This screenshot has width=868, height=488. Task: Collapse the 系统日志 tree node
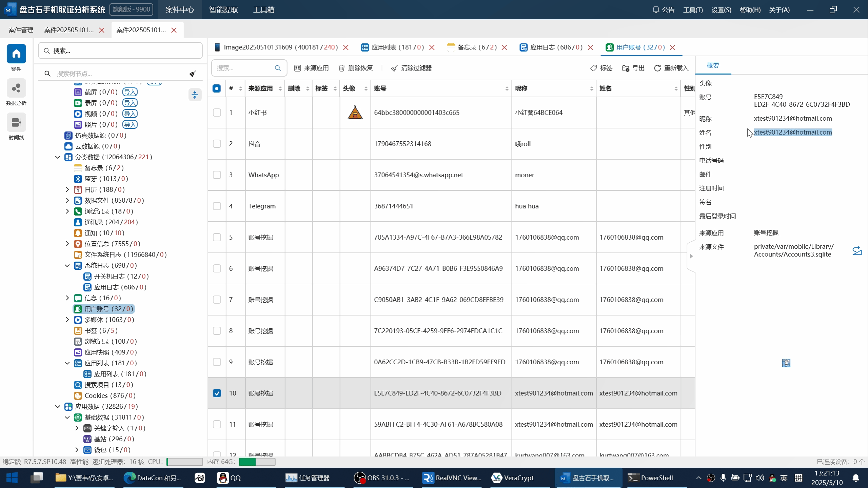pyautogui.click(x=67, y=265)
